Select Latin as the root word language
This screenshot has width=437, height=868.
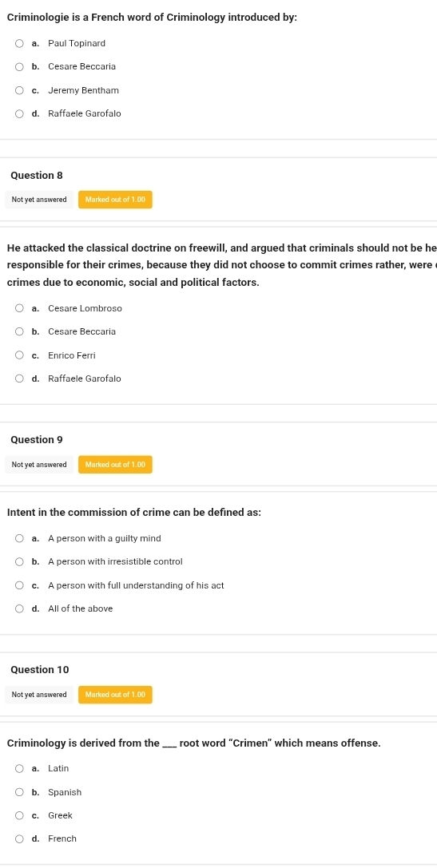19,768
